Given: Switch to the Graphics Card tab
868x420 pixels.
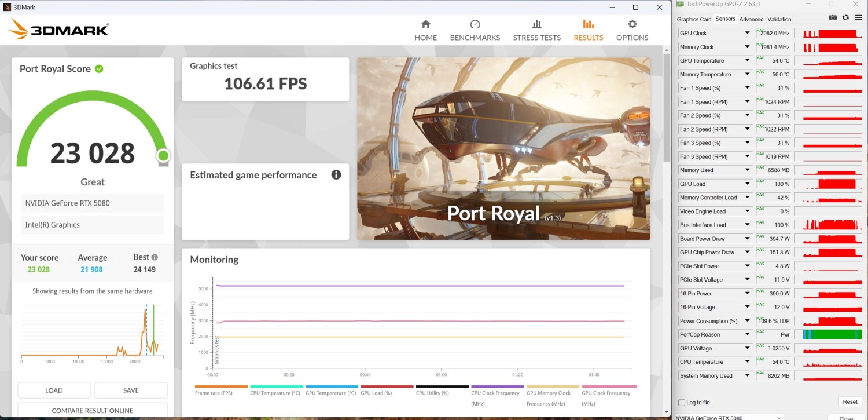Looking at the screenshot, I should [x=694, y=19].
